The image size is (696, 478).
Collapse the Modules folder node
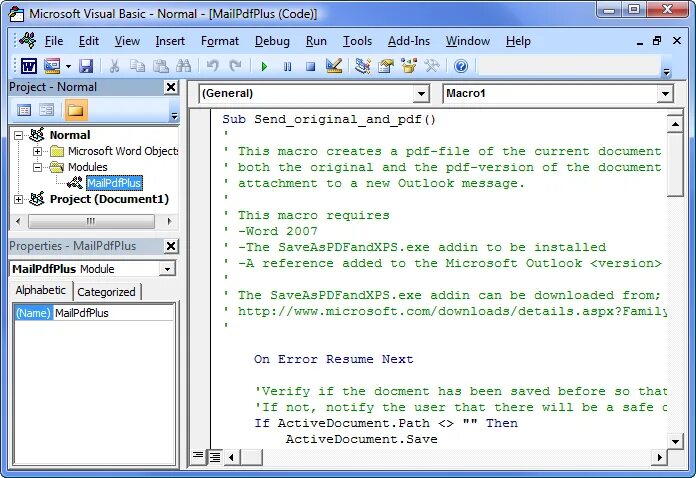click(38, 167)
